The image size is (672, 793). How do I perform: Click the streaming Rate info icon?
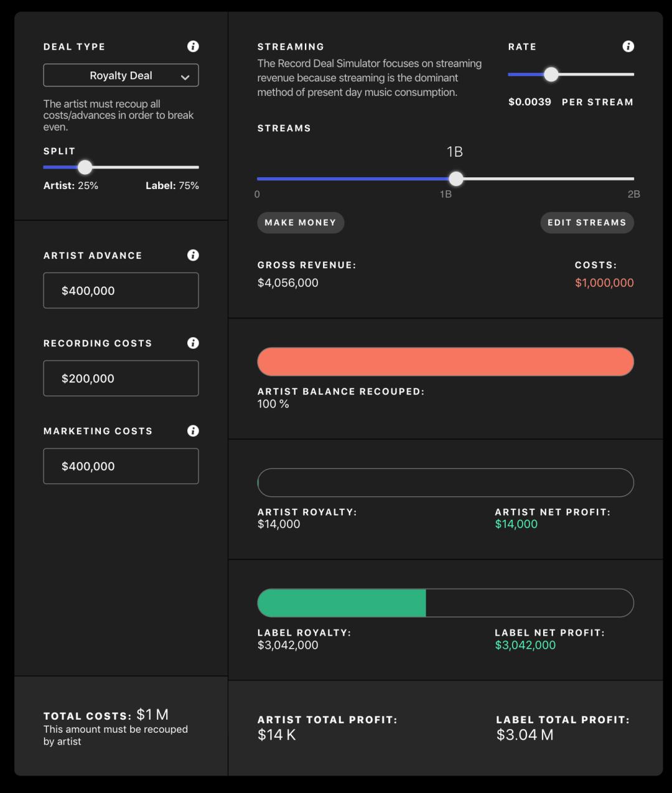click(x=628, y=47)
